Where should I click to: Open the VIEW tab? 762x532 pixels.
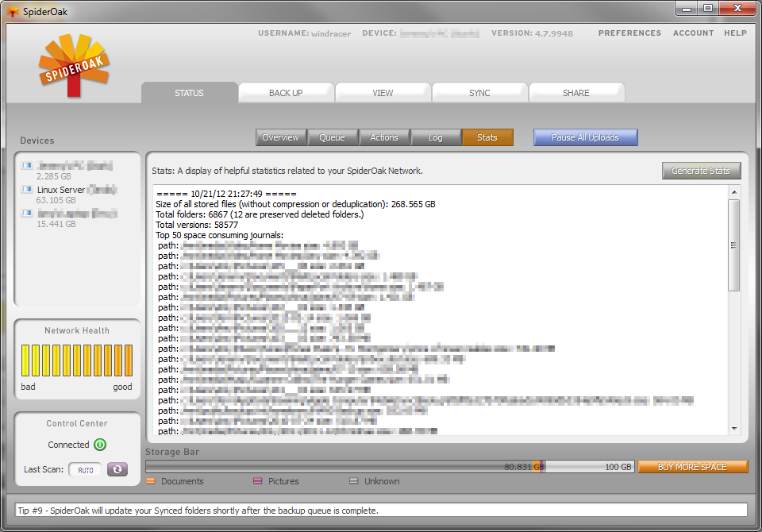coord(383,93)
